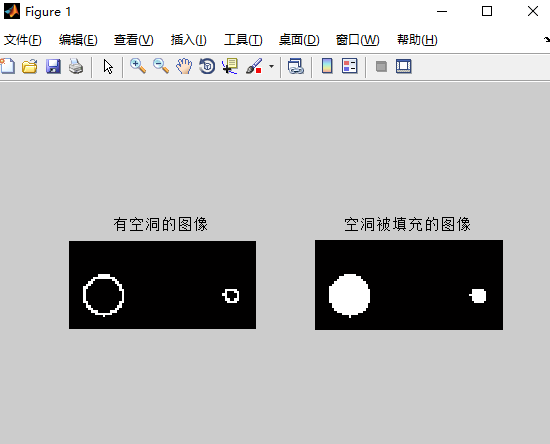Click the title 有空洞的图像
Image resolution: width=550 pixels, height=444 pixels.
pyautogui.click(x=161, y=224)
